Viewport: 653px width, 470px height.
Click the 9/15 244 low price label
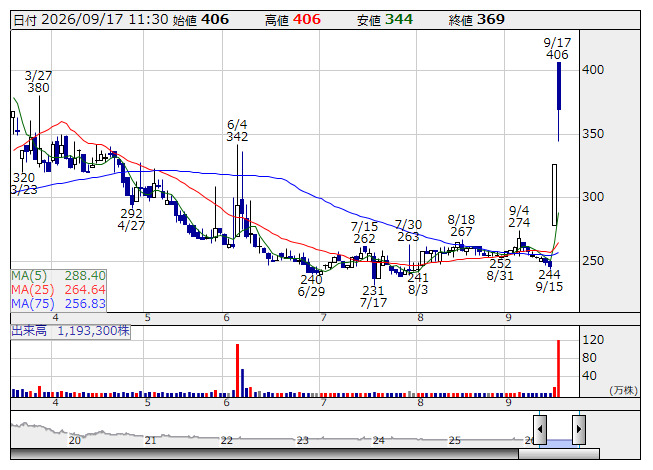549,280
